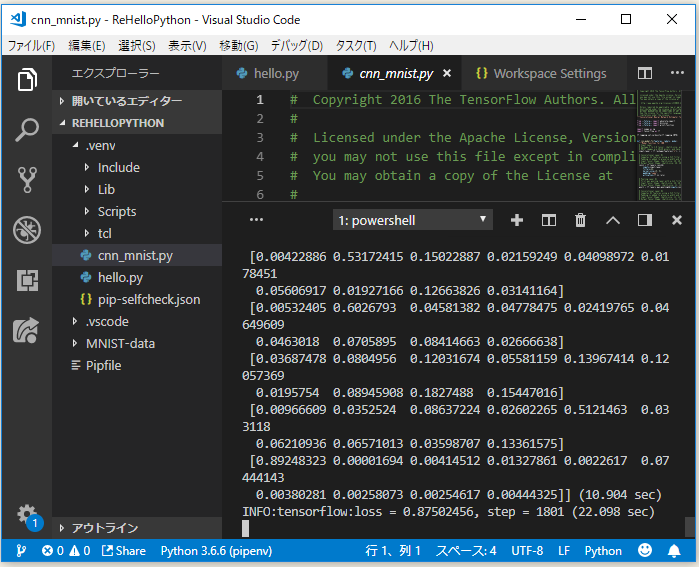699x567 pixels.
Task: Expand the .vscode folder
Action: pyautogui.click(x=137, y=321)
